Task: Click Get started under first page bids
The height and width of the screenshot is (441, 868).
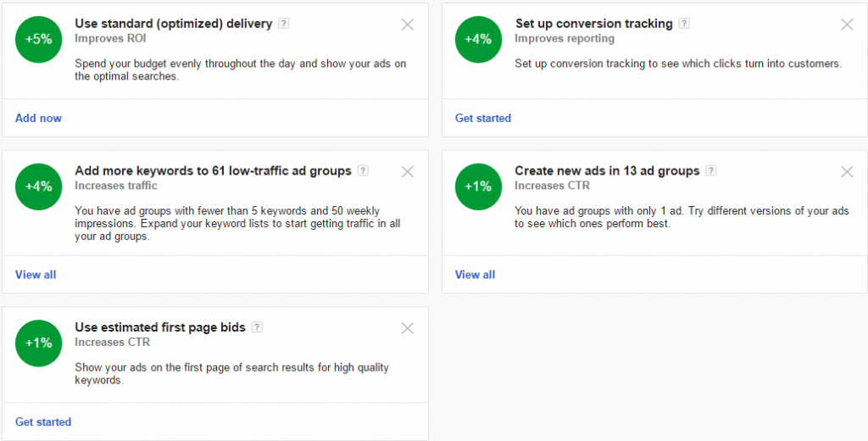Action: [x=43, y=422]
